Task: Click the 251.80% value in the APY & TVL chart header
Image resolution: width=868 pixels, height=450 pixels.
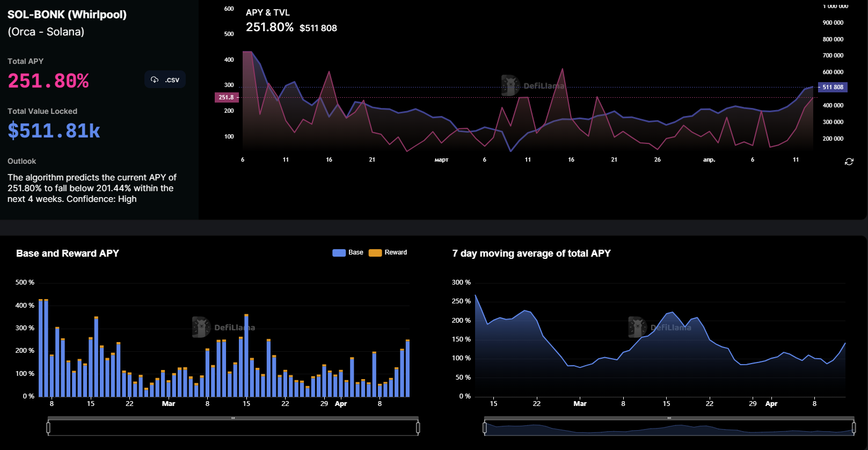Action: 269,27
